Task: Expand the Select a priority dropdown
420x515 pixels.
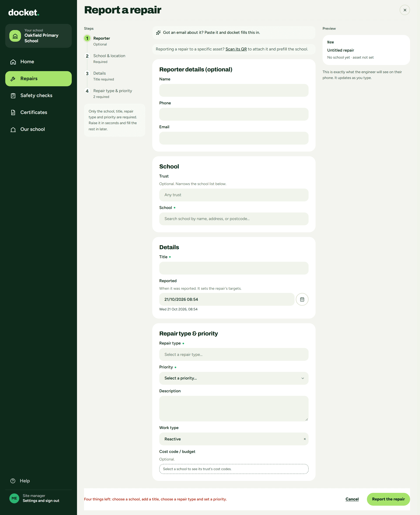Action: (234, 378)
